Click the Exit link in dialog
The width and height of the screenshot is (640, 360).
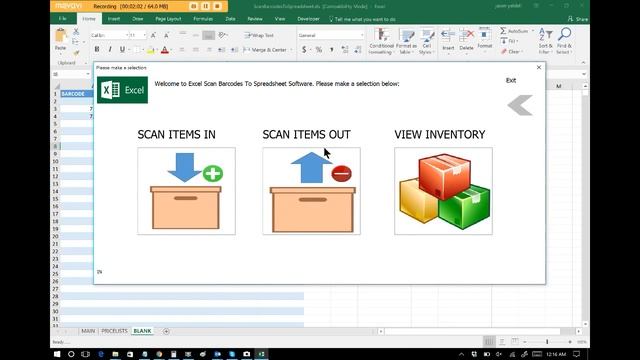click(511, 80)
